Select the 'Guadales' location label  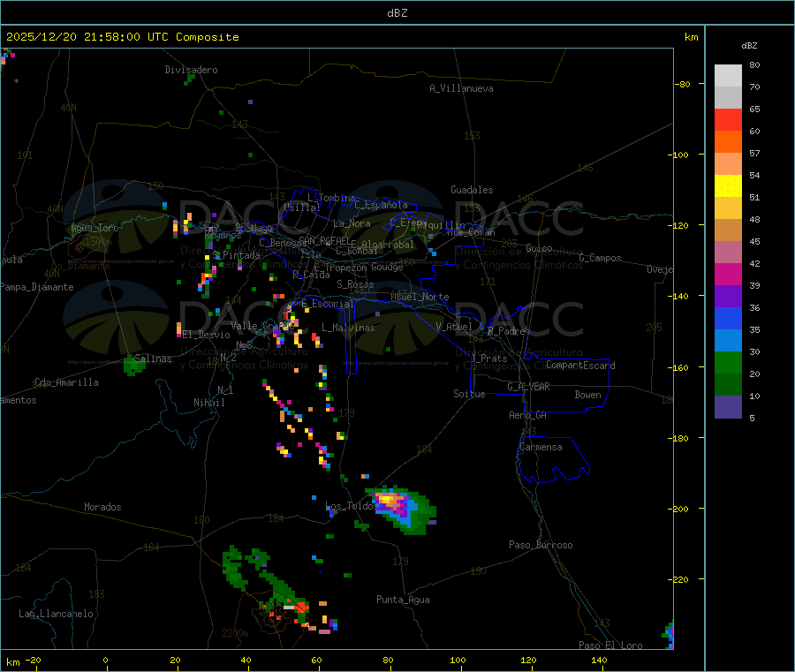point(472,190)
